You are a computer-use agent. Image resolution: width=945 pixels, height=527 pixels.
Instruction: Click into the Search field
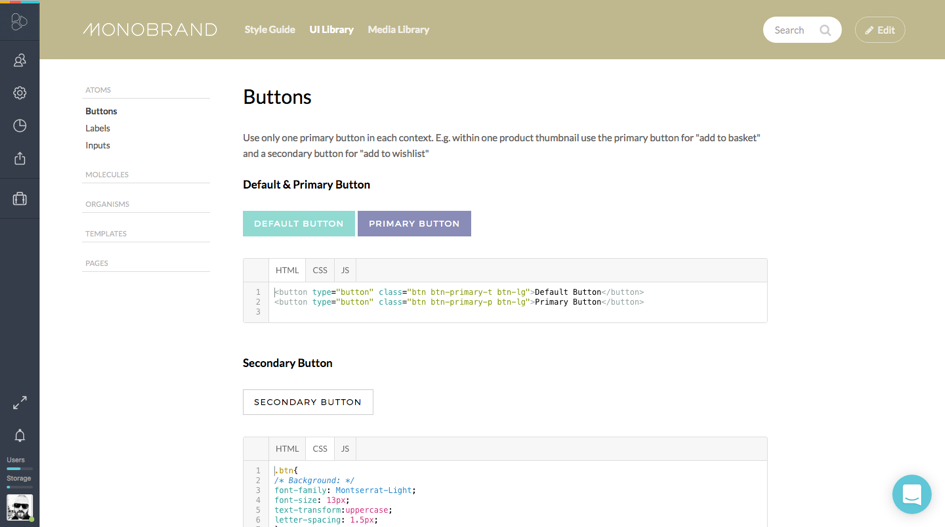792,30
